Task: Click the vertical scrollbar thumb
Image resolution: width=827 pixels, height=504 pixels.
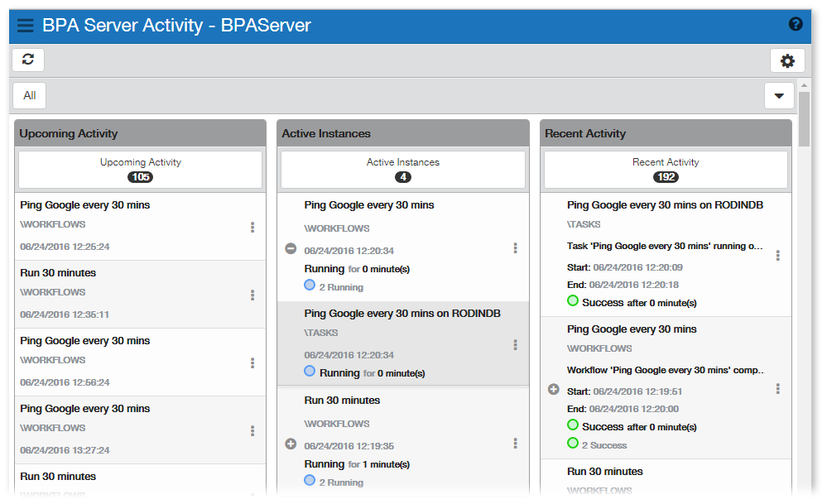Action: pyautogui.click(x=804, y=120)
